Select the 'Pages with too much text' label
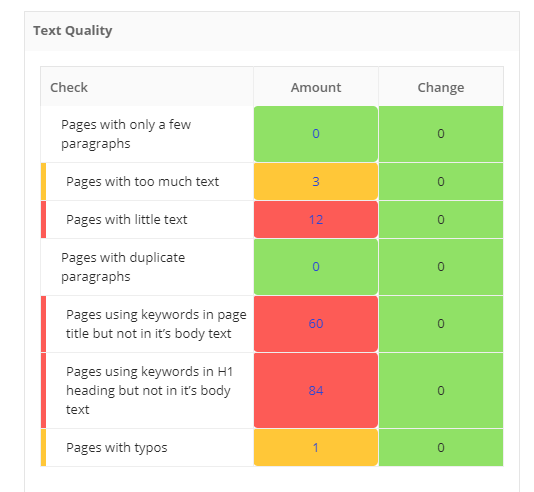The height and width of the screenshot is (492, 534). (142, 181)
